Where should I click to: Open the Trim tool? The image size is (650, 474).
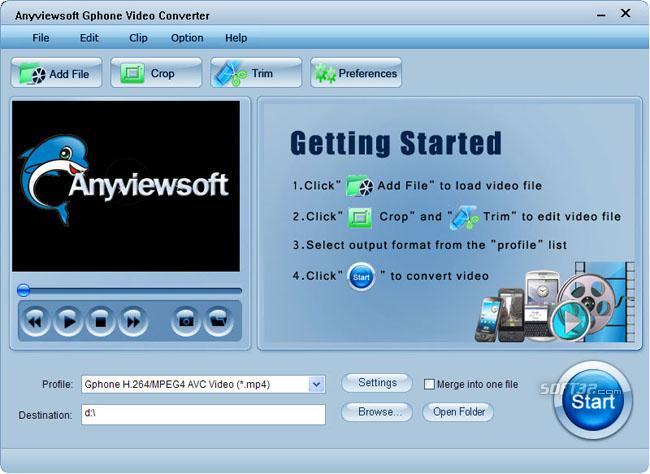tap(256, 73)
